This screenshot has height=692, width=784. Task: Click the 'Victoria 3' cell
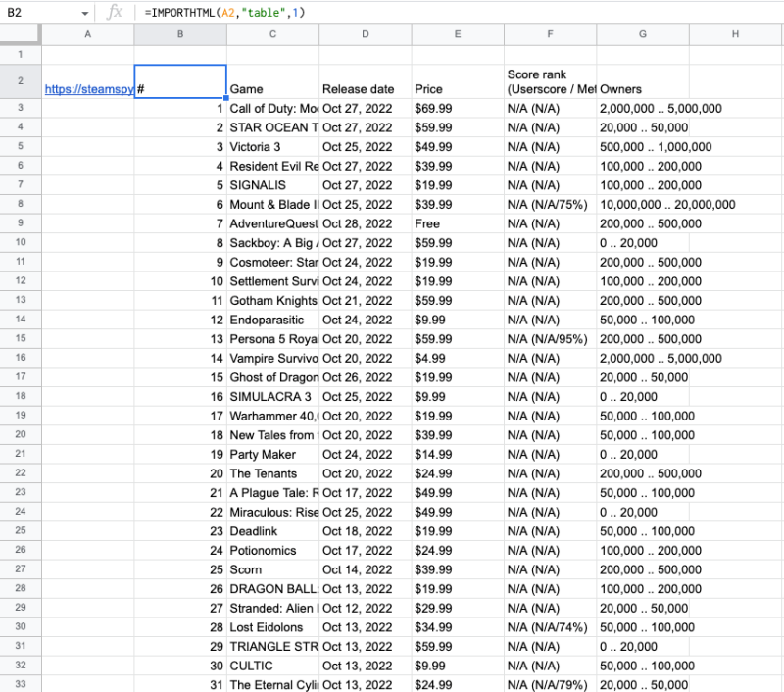pyautogui.click(x=272, y=147)
